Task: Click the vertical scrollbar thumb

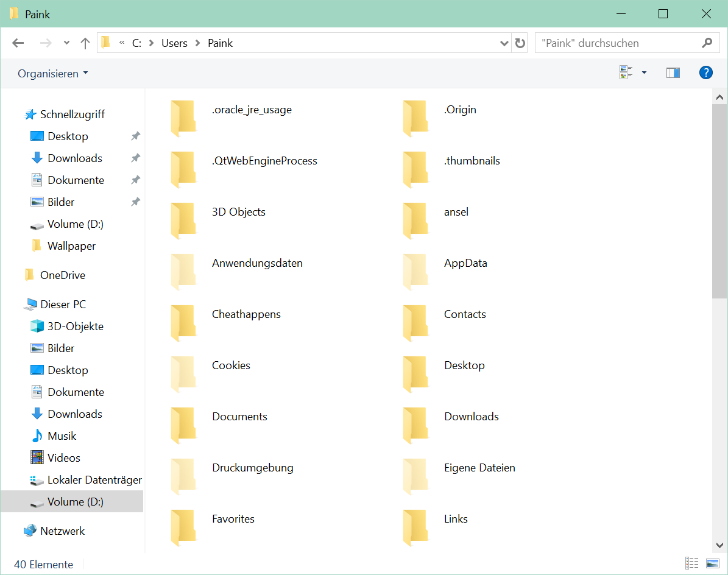Action: 719,202
